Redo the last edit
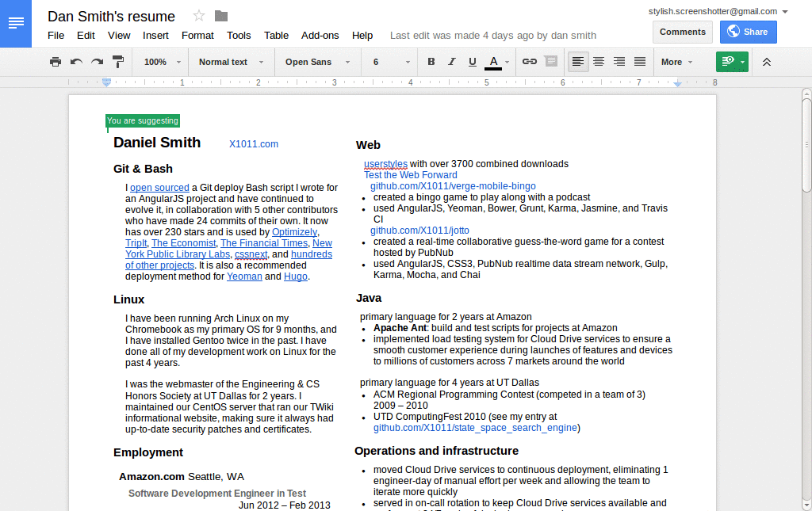This screenshot has height=511, width=812. point(96,62)
